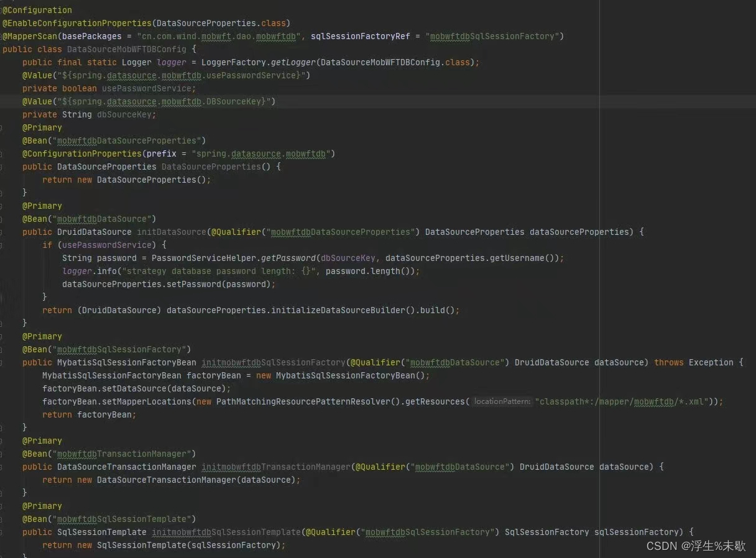
Task: Click the usePasswordService @Value property string
Action: coord(182,75)
